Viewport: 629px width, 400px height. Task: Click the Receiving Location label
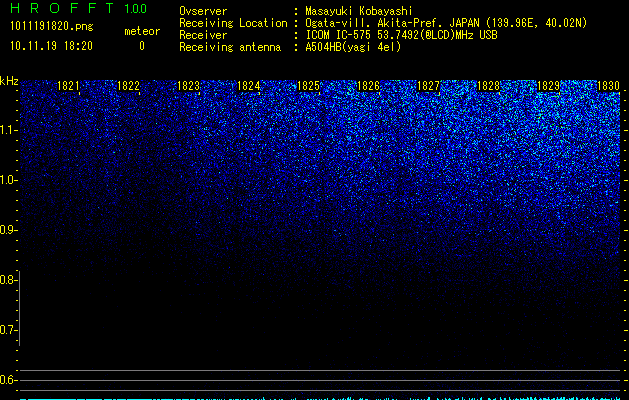(x=233, y=23)
